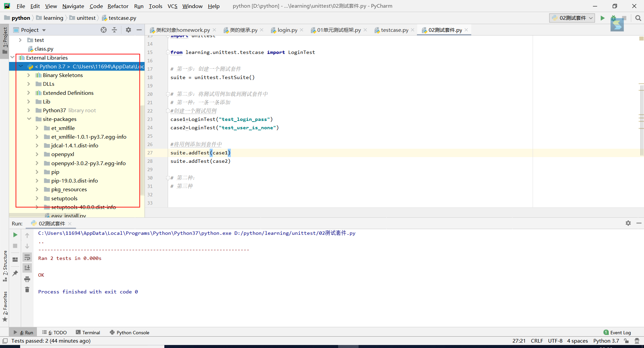Viewport: 644px width, 348px height.
Task: Print the Run console output
Action: point(27,279)
